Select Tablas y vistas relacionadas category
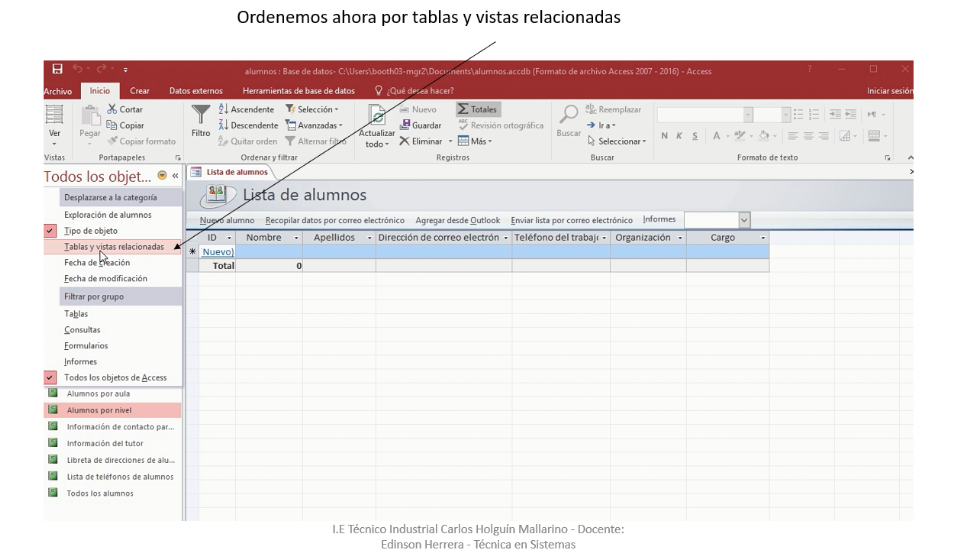The image size is (960, 556). click(113, 247)
